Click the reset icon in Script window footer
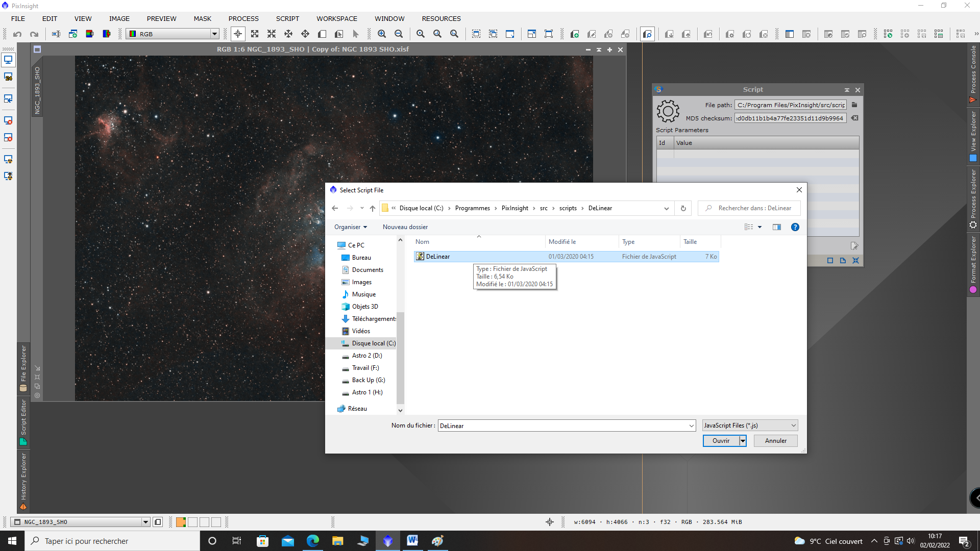The width and height of the screenshot is (980, 551). click(856, 261)
